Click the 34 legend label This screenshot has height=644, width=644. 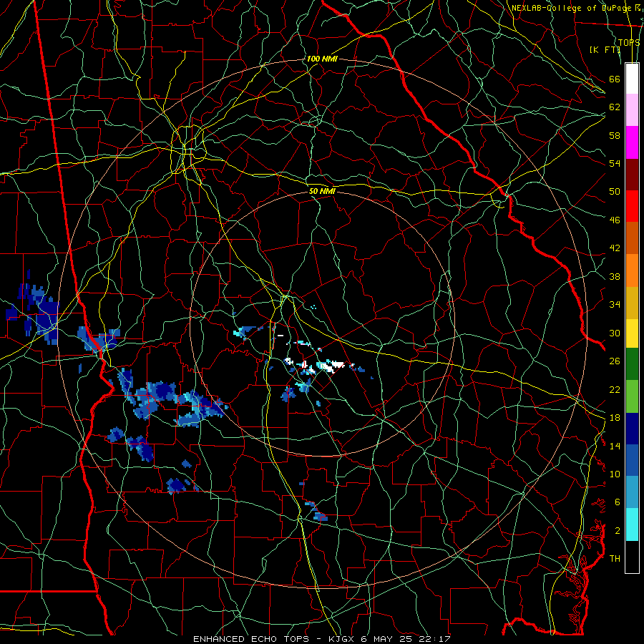pos(615,305)
